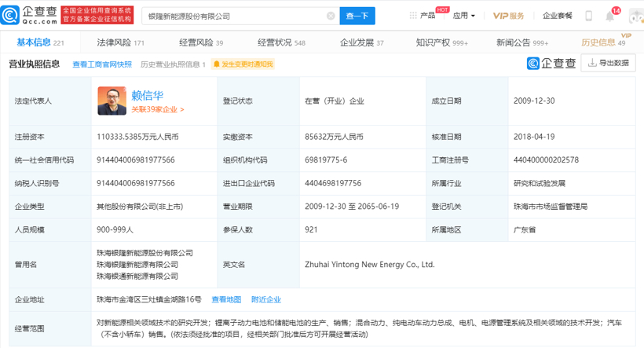Click the user avatar at top right
The image size is (644, 348).
(x=637, y=16)
